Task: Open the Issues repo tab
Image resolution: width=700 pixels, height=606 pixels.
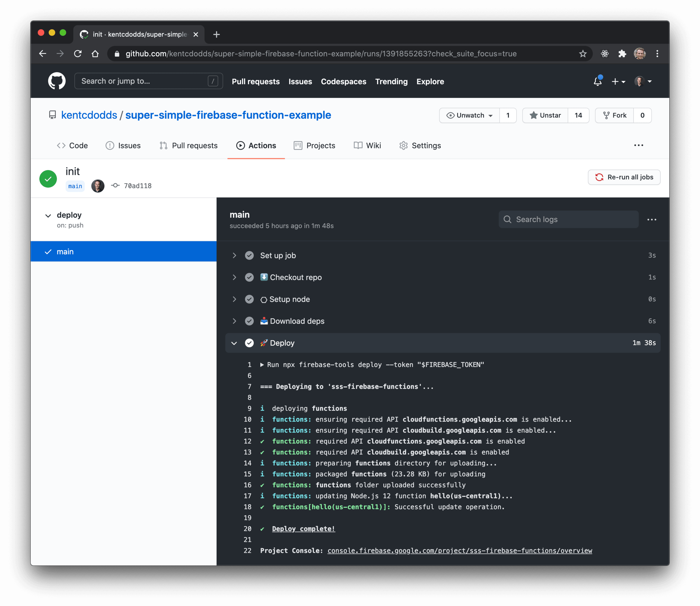Action: [x=123, y=145]
